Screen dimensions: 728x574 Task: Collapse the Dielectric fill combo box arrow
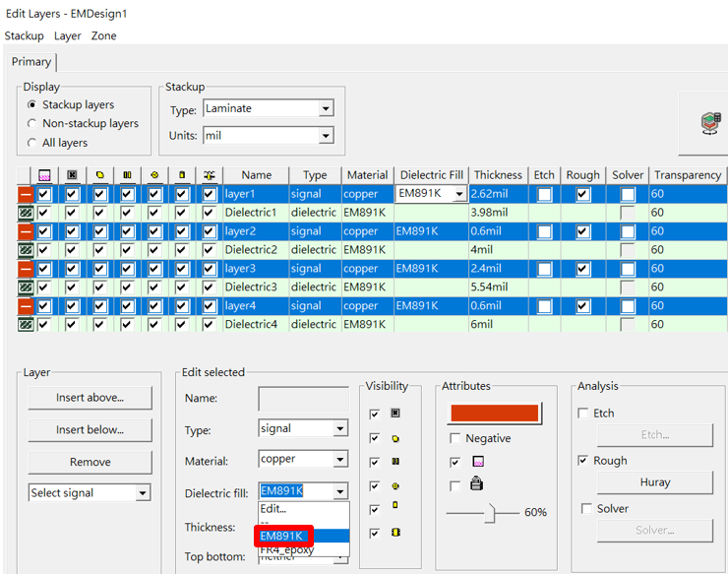pos(340,491)
